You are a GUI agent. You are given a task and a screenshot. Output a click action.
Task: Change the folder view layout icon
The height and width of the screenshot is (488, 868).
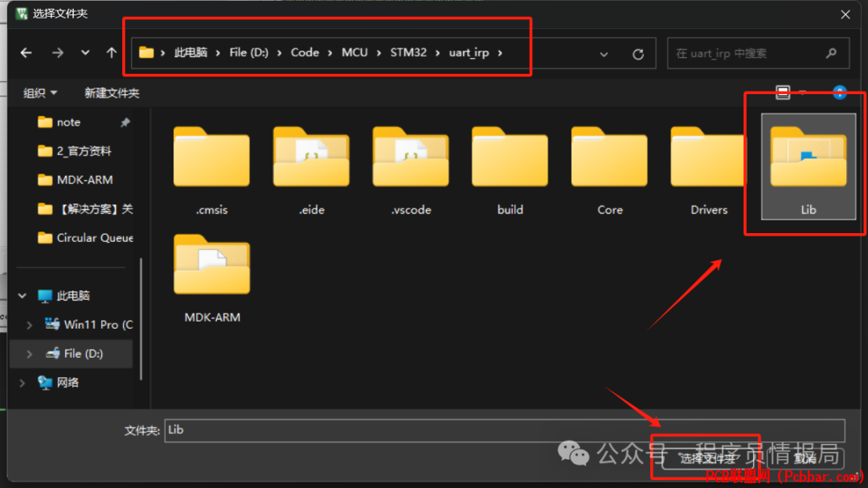point(783,92)
